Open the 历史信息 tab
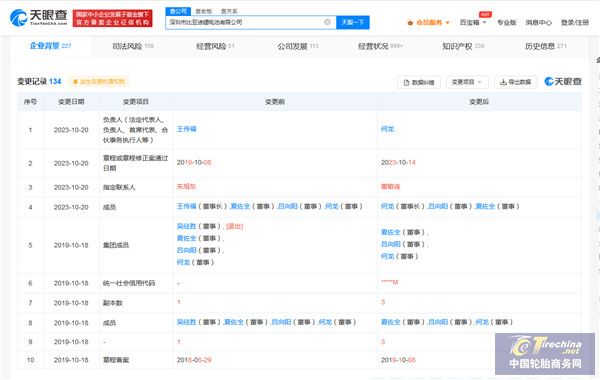This screenshot has height=380, width=600. tap(545, 46)
